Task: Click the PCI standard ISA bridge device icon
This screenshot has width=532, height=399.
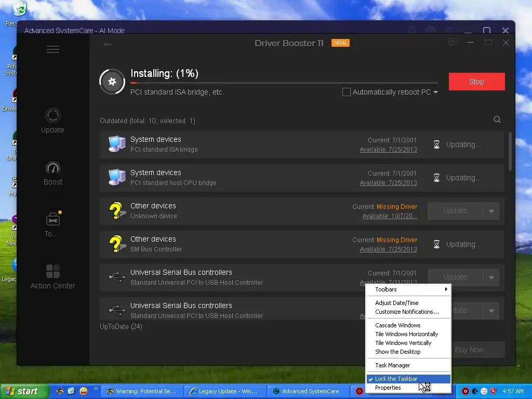Action: point(117,144)
